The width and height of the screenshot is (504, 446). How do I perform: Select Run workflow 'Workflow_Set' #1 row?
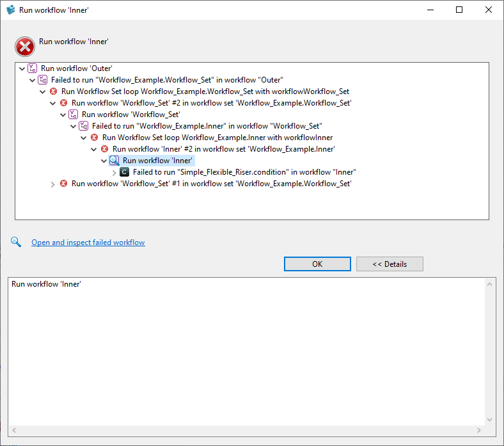[211, 184]
